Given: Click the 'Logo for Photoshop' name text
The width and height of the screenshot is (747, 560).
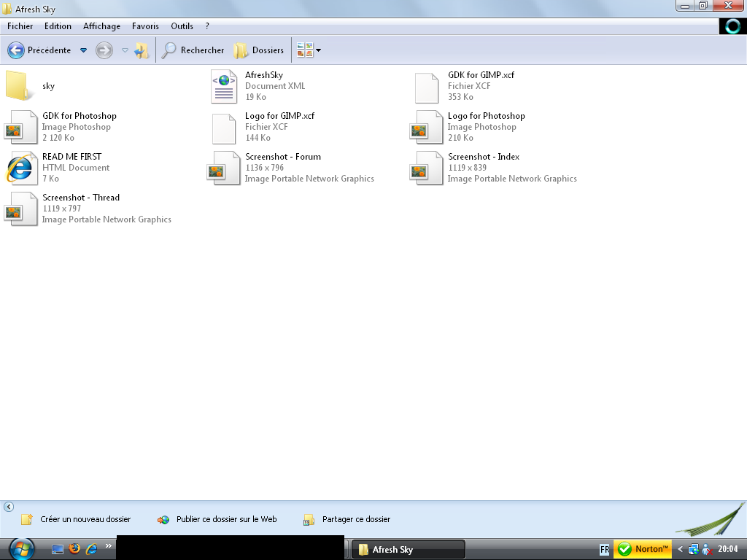Looking at the screenshot, I should (x=487, y=116).
